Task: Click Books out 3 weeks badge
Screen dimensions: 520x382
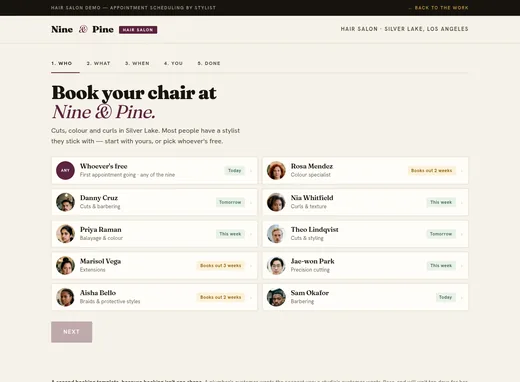Action: [x=220, y=265]
